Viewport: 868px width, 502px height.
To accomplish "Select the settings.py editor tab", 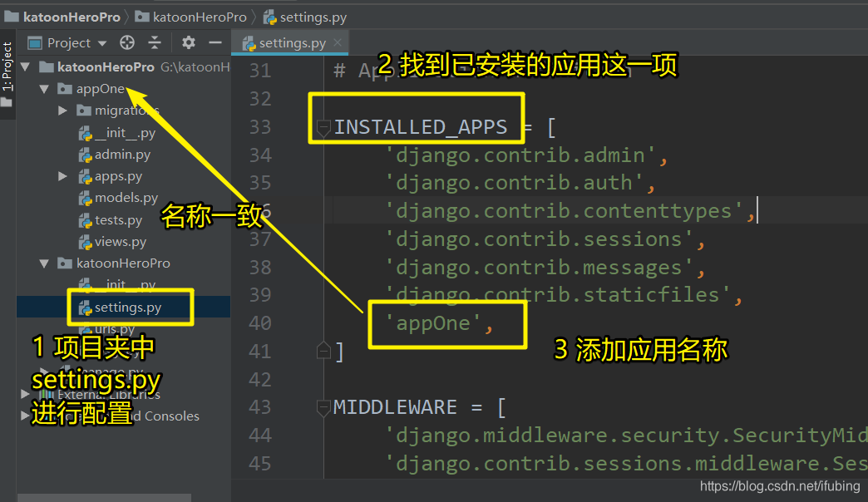I will click(289, 43).
